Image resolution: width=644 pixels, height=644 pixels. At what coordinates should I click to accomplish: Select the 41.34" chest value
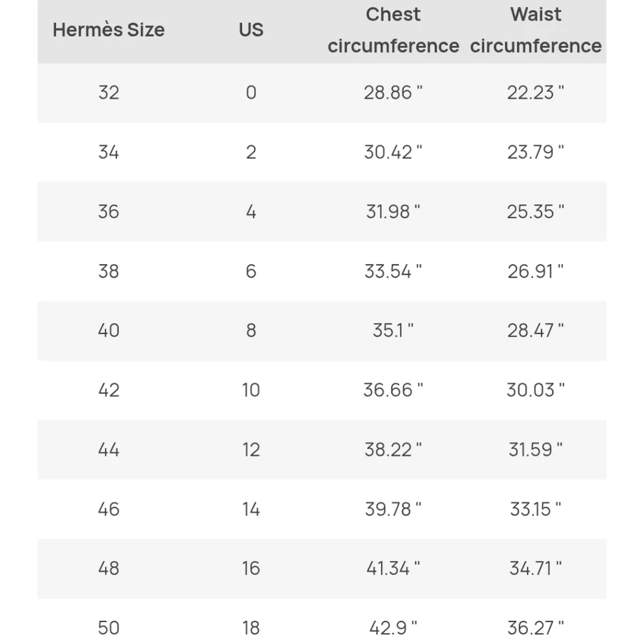click(393, 568)
